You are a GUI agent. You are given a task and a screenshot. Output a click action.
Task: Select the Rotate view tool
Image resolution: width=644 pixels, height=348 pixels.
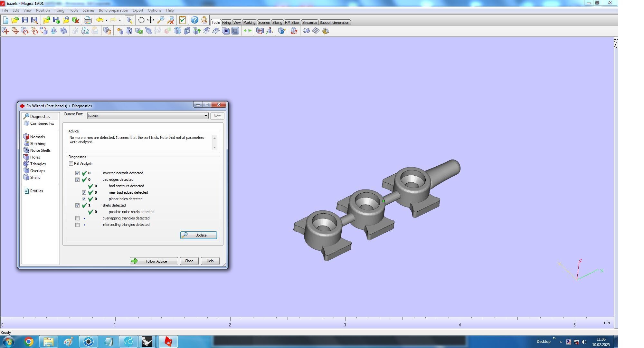click(141, 20)
